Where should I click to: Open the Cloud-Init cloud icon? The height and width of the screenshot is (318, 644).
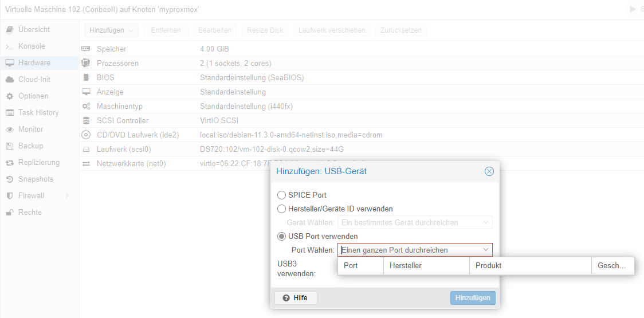pyautogui.click(x=10, y=80)
